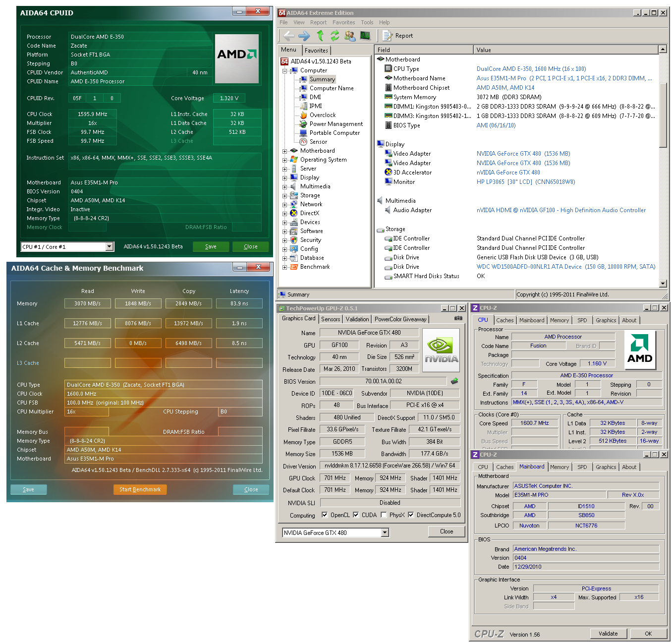Open Graphics tab in lower CPU-Z window

tap(606, 467)
